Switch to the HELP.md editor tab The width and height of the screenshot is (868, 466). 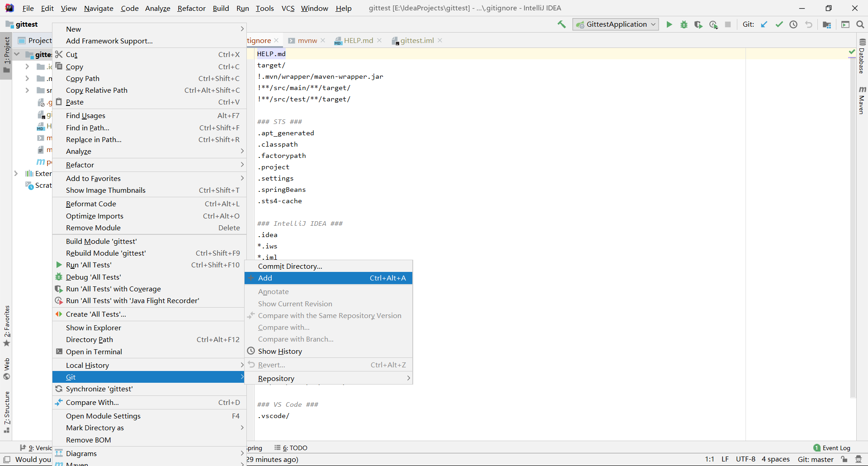(x=358, y=41)
